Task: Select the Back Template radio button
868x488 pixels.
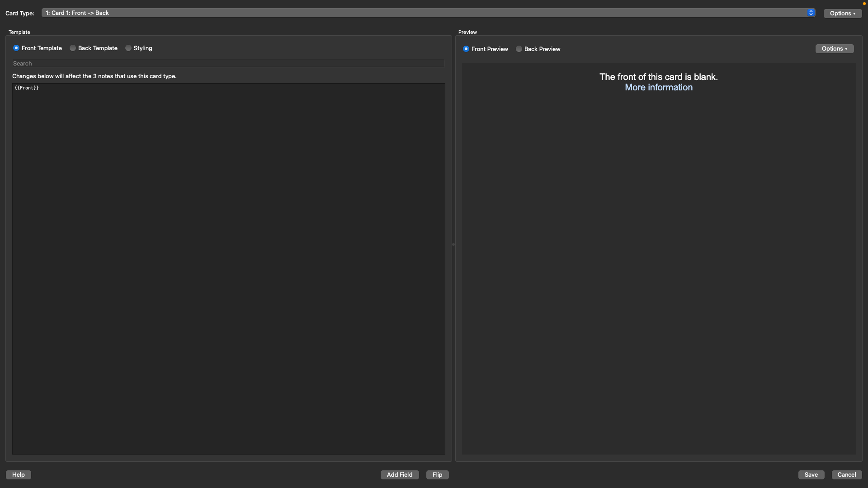Action: click(72, 48)
